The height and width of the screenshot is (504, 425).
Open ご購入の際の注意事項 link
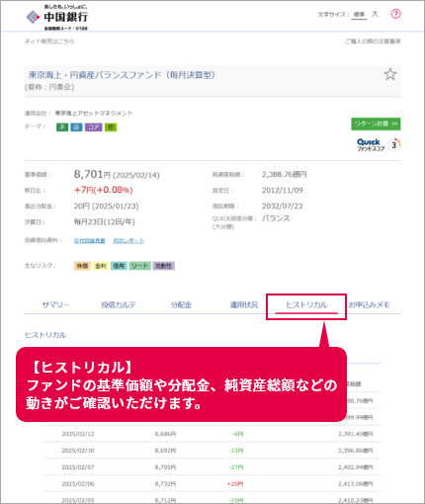point(373,42)
